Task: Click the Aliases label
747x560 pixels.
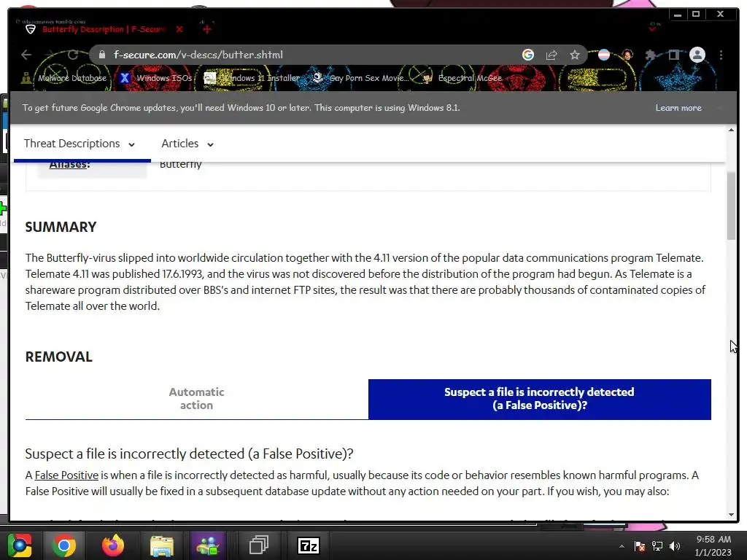Action: click(69, 165)
